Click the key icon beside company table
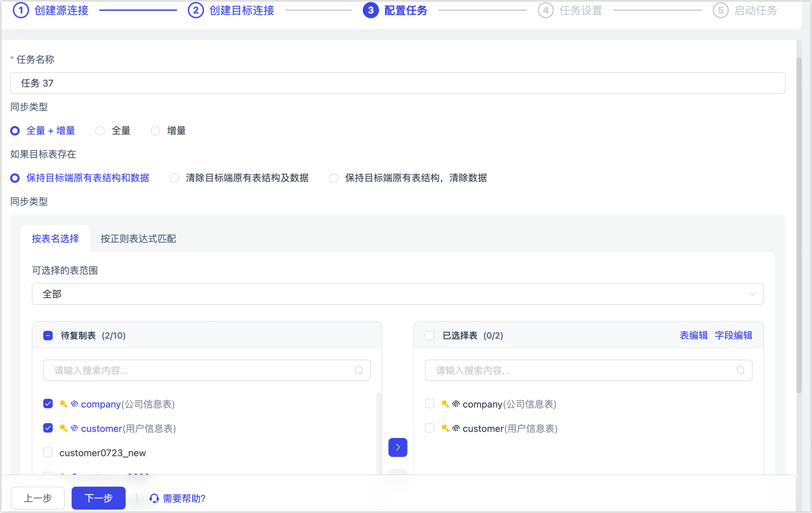The width and height of the screenshot is (812, 513). (63, 404)
